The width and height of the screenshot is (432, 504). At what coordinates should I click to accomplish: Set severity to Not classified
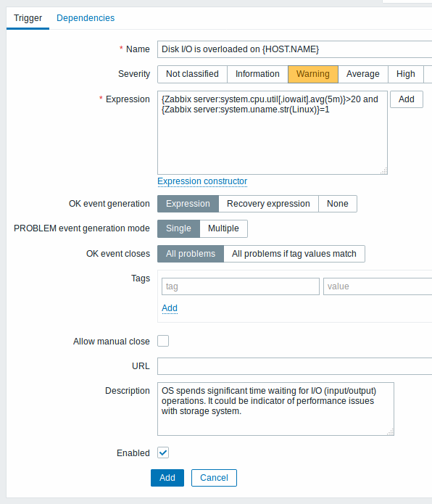(x=192, y=74)
